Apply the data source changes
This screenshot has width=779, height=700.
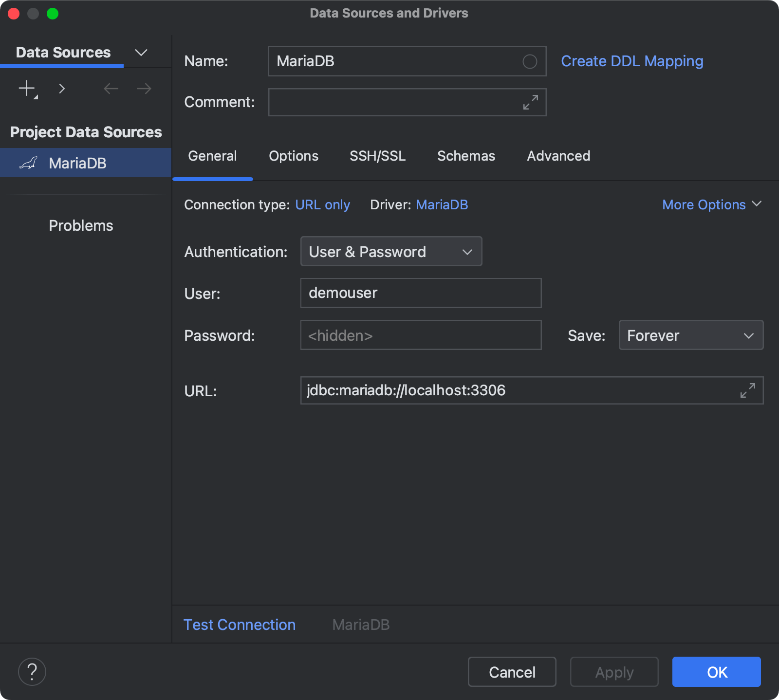click(x=613, y=672)
